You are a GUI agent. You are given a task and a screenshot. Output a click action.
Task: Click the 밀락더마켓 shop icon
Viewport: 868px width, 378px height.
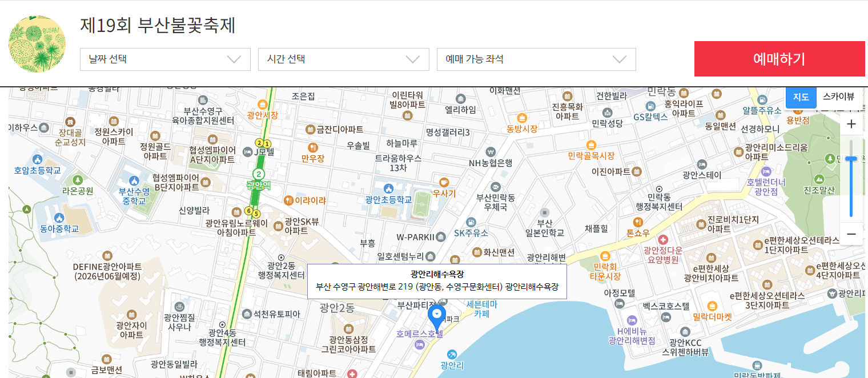coord(712,305)
